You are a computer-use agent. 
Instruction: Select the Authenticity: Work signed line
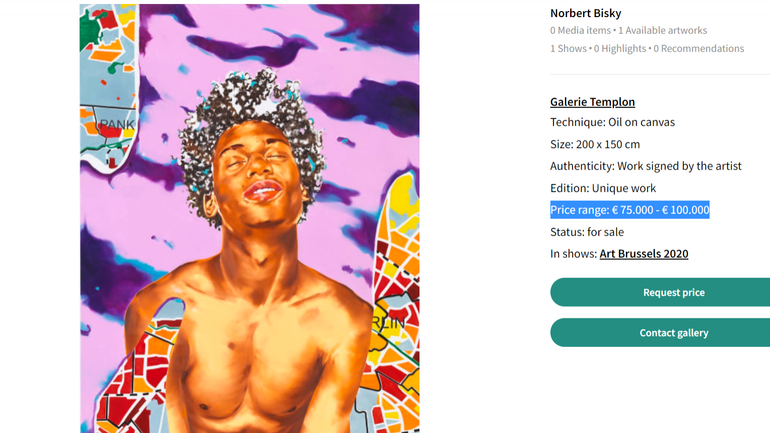pyautogui.click(x=645, y=166)
